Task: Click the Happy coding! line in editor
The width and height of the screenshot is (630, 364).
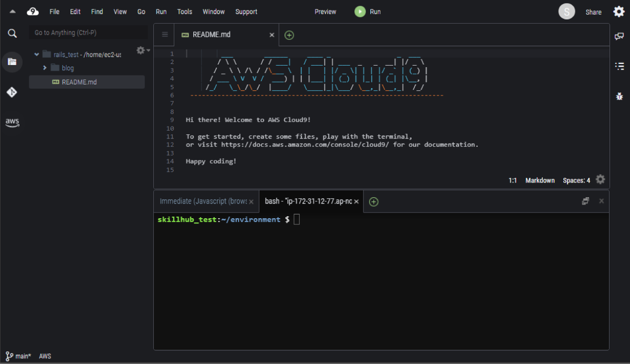Action: click(211, 161)
